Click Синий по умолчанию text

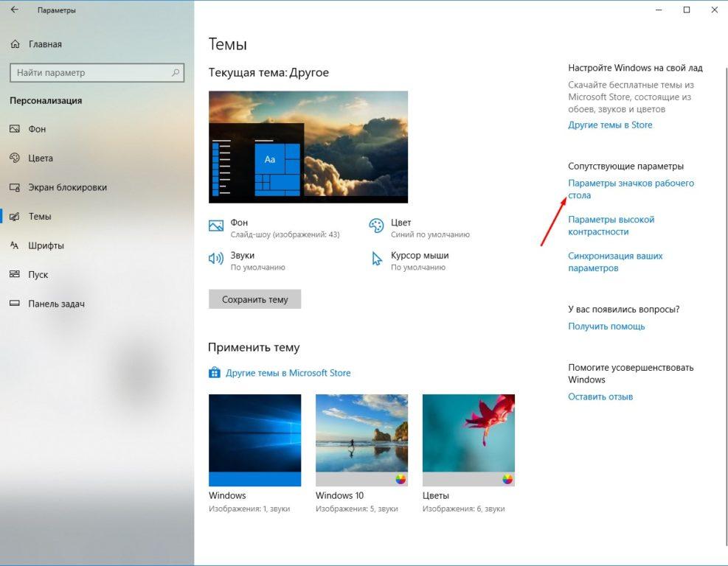click(431, 235)
